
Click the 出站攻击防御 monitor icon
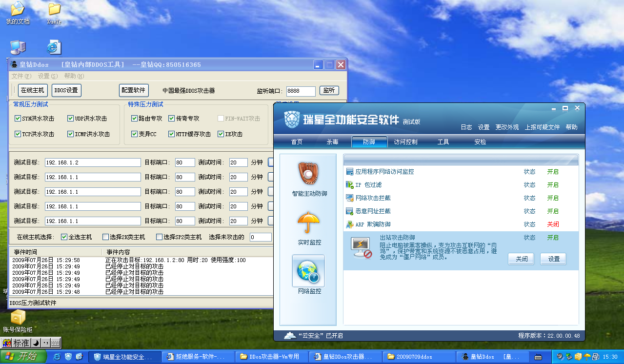pyautogui.click(x=362, y=248)
